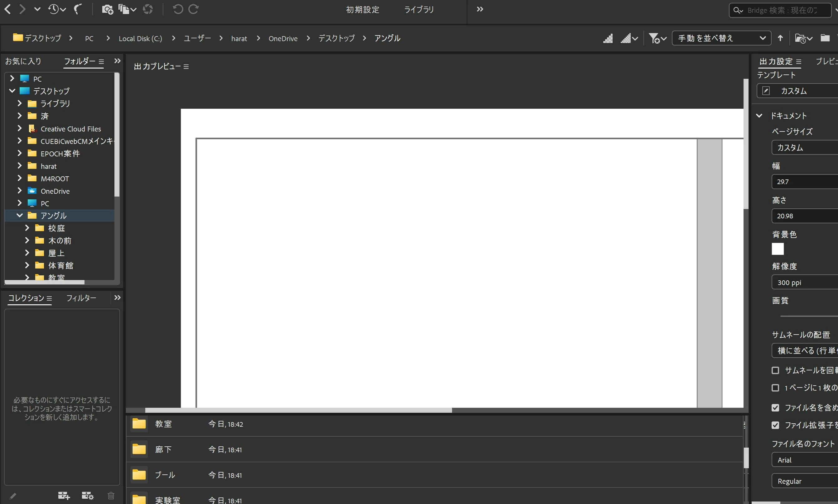Collapse the ドキュメント section
838x504 pixels.
click(x=759, y=116)
